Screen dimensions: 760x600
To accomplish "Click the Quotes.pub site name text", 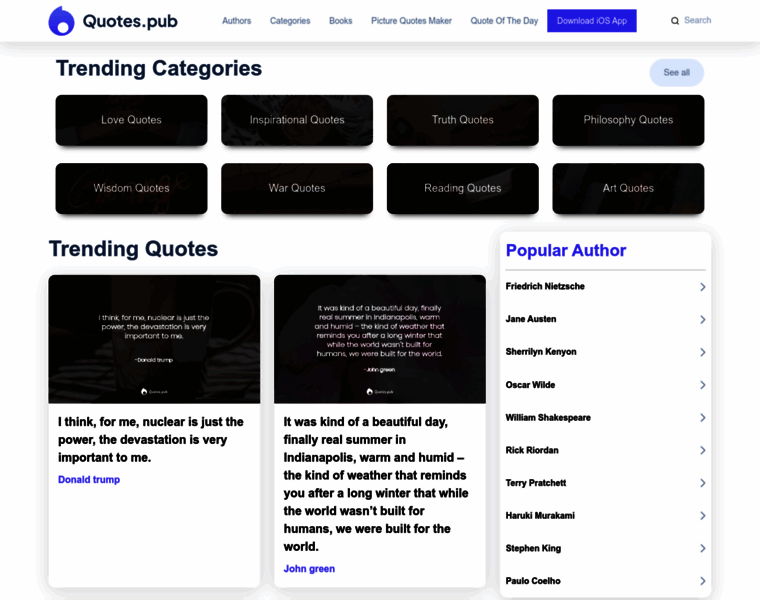I will pyautogui.click(x=130, y=21).
